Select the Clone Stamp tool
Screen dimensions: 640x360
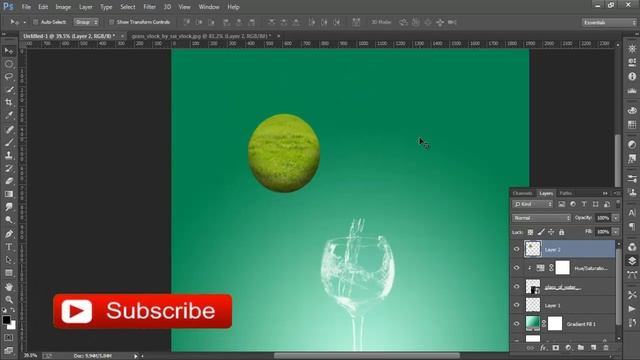[x=9, y=156]
